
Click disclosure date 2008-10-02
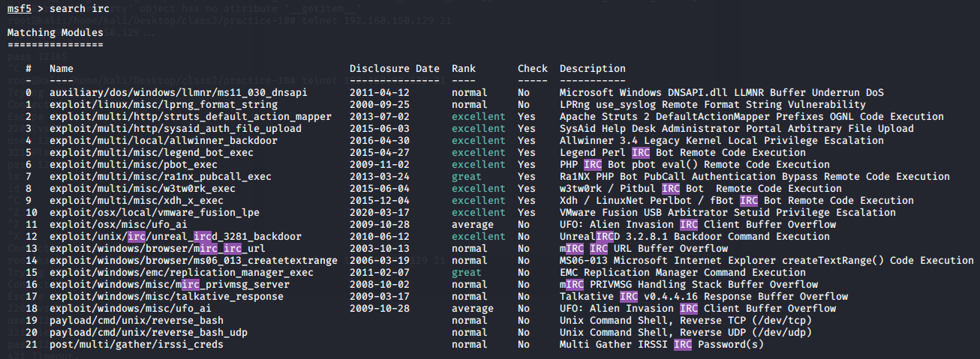(380, 285)
